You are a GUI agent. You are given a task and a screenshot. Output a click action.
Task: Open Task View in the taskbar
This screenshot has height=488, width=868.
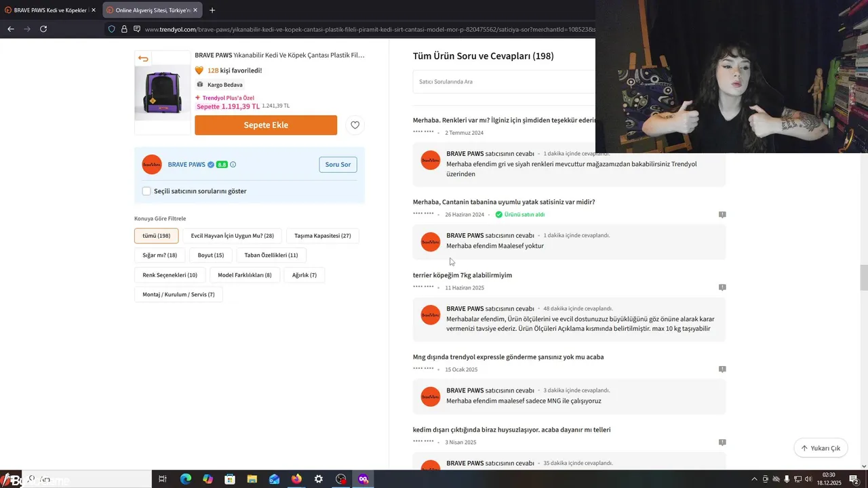coord(163,479)
